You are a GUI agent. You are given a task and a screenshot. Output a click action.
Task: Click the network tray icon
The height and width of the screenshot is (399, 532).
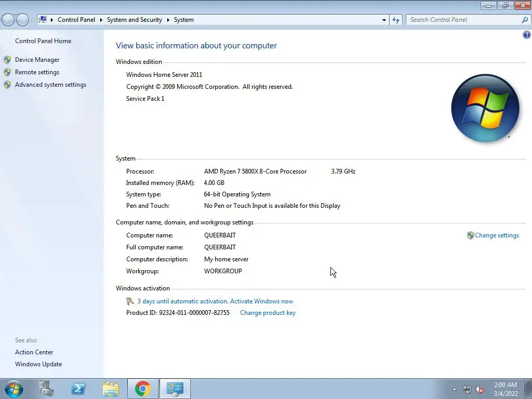(467, 390)
